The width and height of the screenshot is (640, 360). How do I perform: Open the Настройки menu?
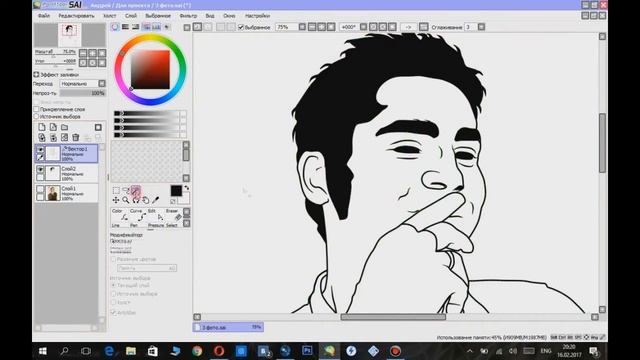pos(257,16)
